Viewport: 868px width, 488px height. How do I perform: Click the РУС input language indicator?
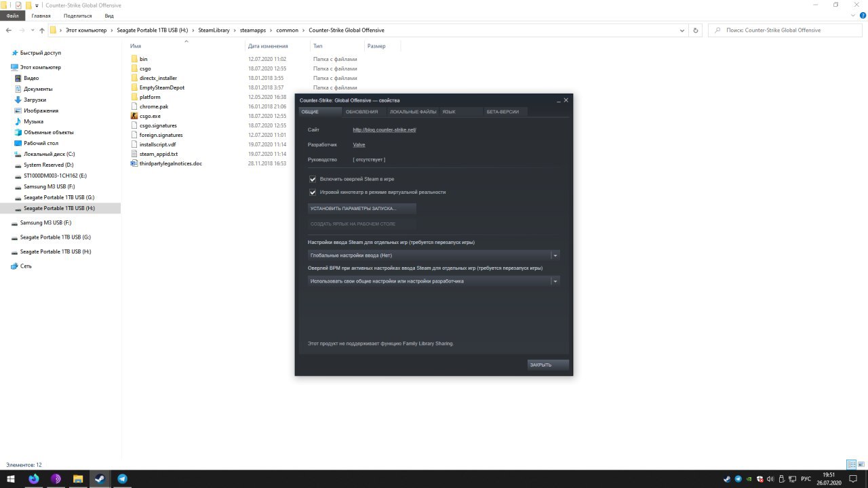point(806,479)
